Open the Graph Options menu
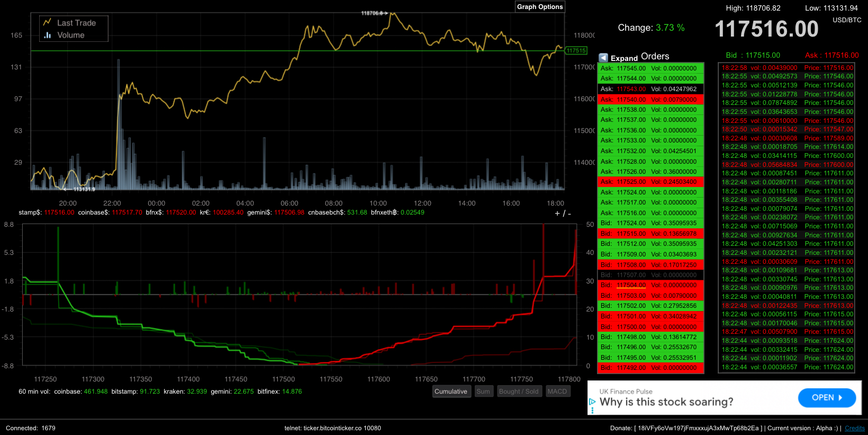Screen dimensions: 868x435 540,7
